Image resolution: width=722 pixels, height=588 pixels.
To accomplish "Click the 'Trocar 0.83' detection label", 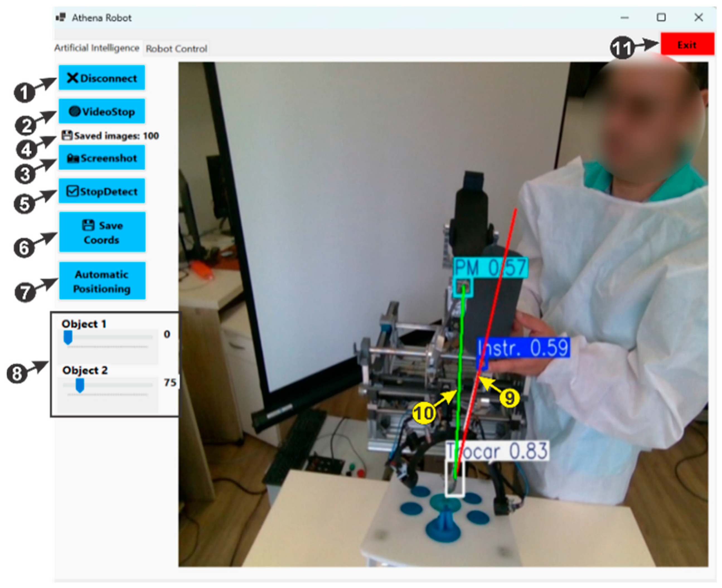I will pos(497,451).
